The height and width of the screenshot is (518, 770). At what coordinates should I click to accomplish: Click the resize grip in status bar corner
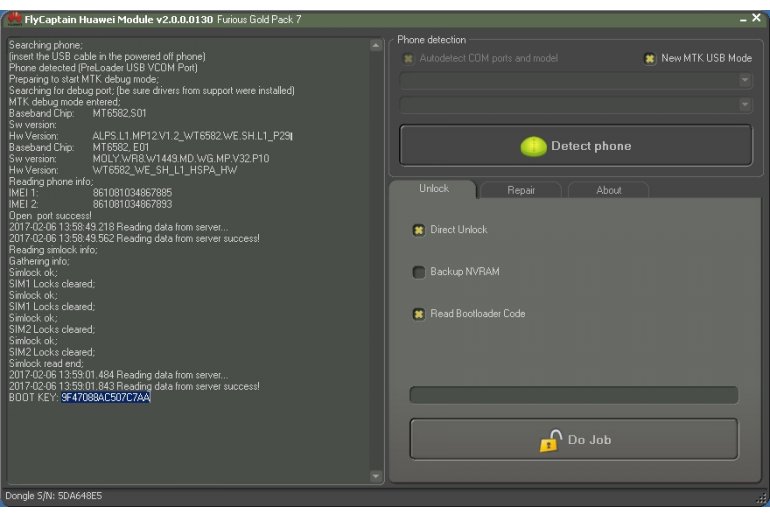click(x=761, y=498)
